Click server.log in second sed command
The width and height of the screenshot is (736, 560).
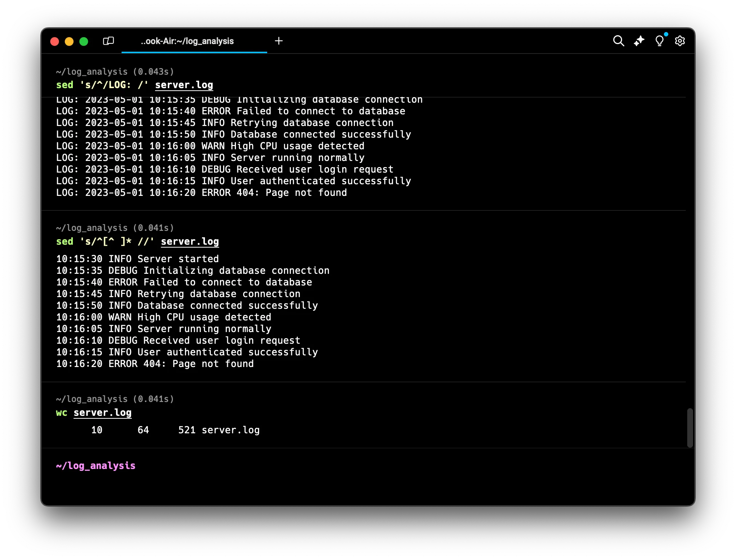(190, 241)
